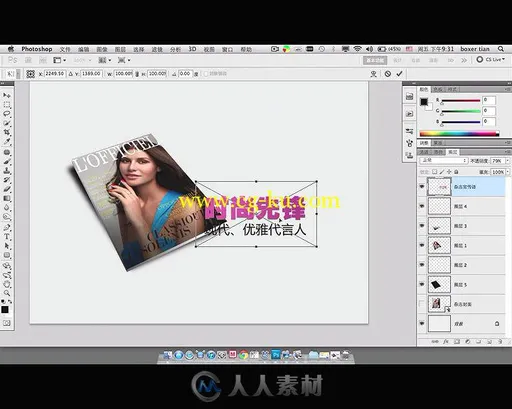Open the fill 100% dropdown arrow

[x=508, y=172]
